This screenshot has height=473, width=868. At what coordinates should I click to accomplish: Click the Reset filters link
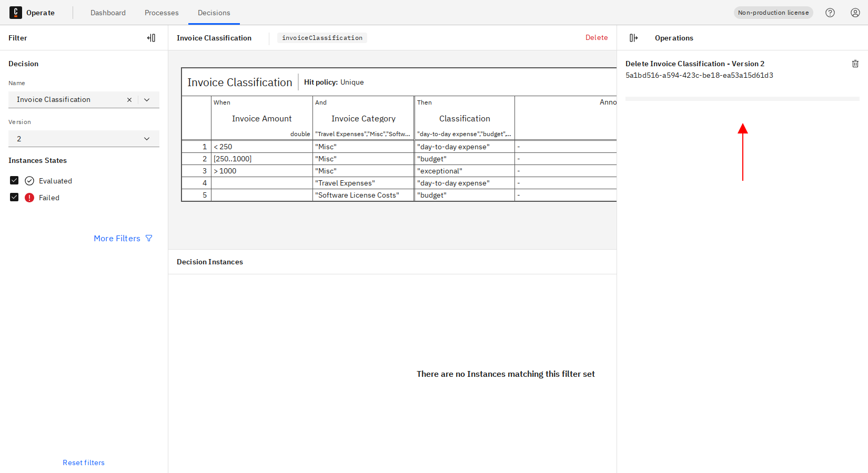coord(83,462)
